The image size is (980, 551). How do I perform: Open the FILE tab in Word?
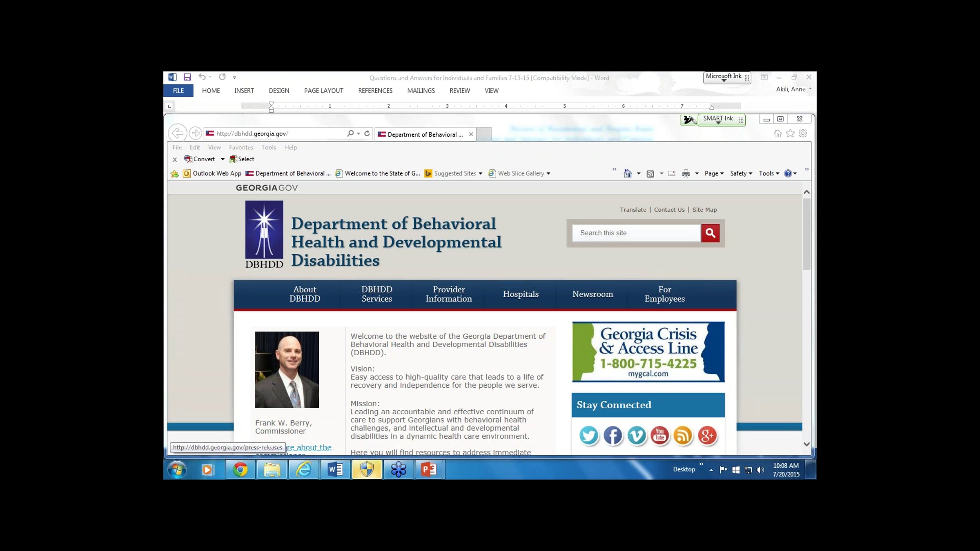click(x=178, y=91)
